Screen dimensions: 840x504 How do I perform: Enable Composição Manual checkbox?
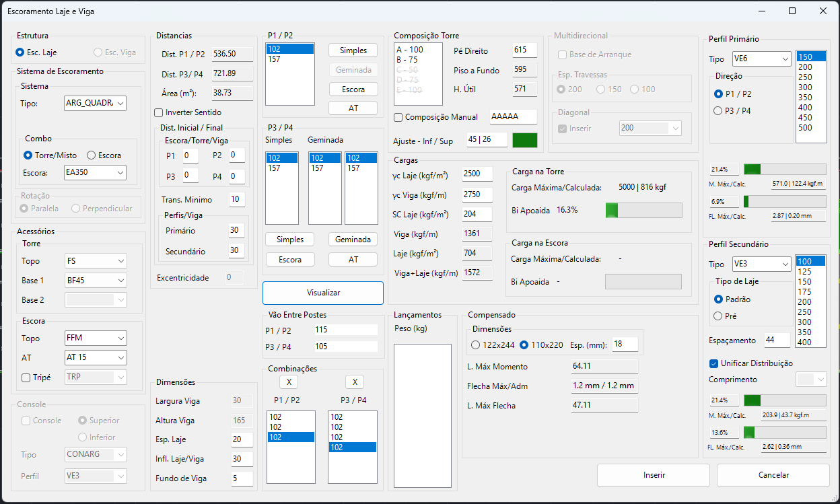(435, 117)
